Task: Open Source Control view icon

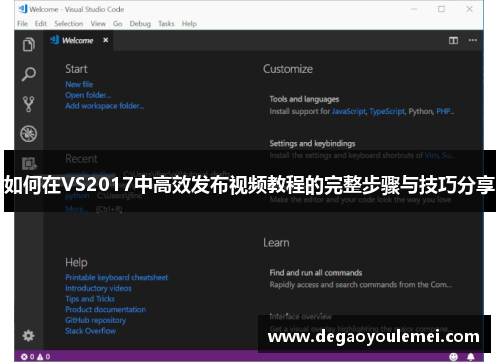Action: tap(29, 104)
